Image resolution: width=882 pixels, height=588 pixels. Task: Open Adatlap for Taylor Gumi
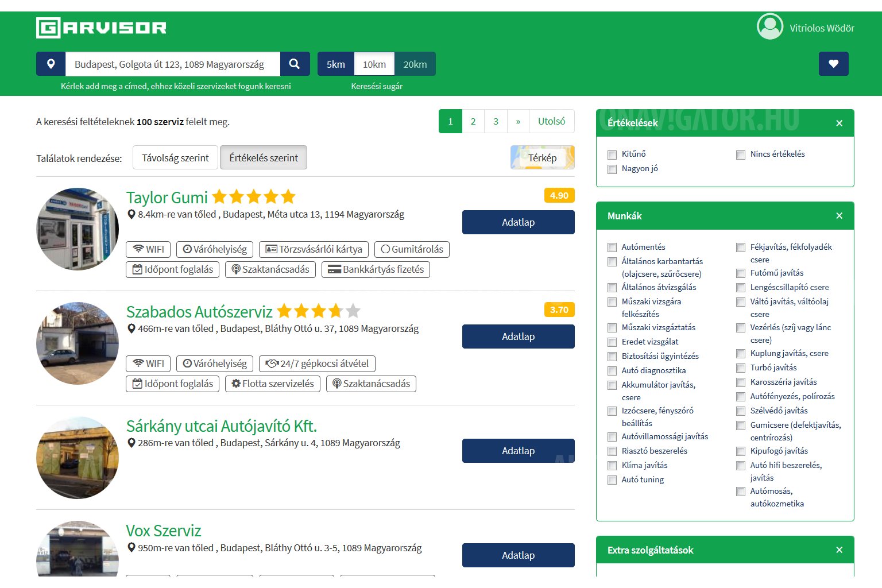(x=518, y=222)
